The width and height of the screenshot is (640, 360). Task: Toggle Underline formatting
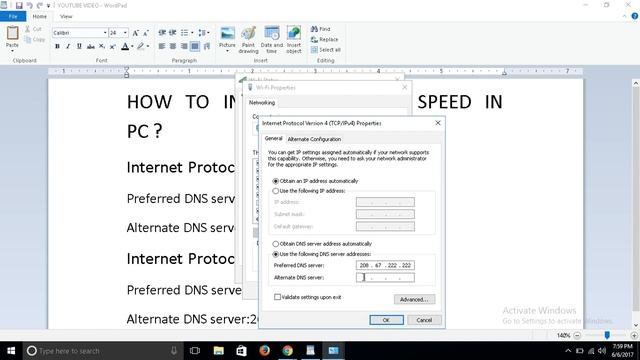click(x=79, y=47)
